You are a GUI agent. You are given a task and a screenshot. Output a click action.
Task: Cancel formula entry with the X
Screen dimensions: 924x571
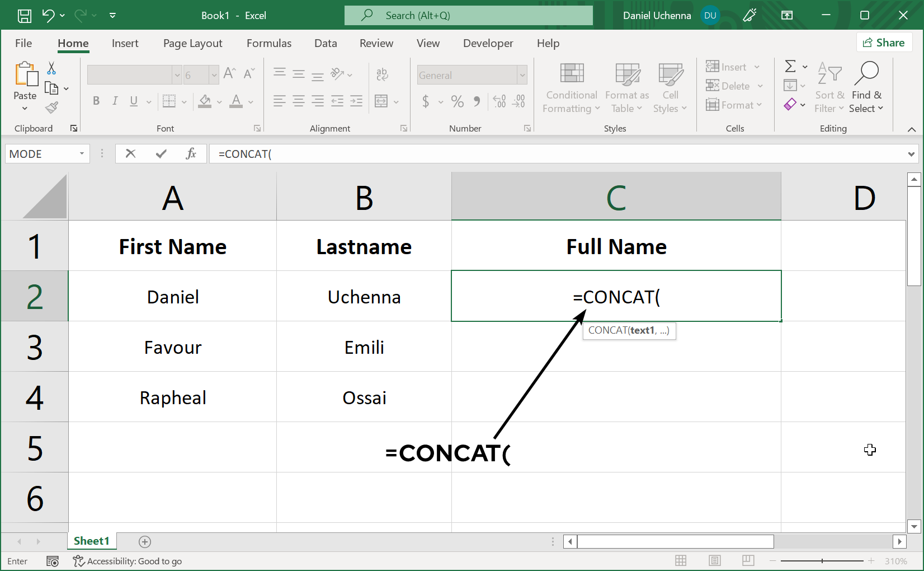(x=131, y=153)
